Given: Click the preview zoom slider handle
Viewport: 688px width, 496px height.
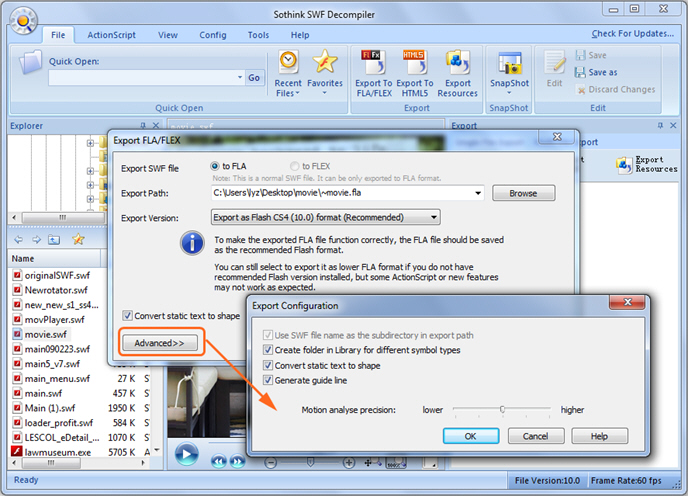Looking at the screenshot, I should (311, 462).
